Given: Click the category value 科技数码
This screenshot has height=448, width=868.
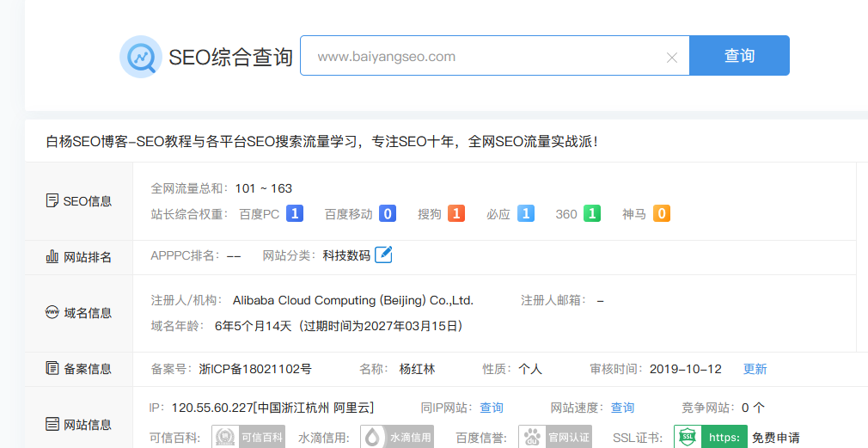Looking at the screenshot, I should (x=346, y=255).
